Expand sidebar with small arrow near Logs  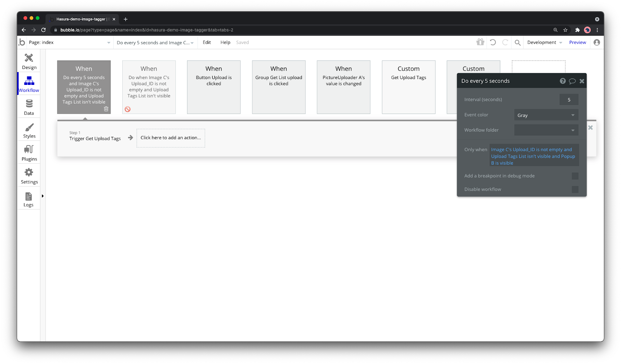tap(43, 196)
